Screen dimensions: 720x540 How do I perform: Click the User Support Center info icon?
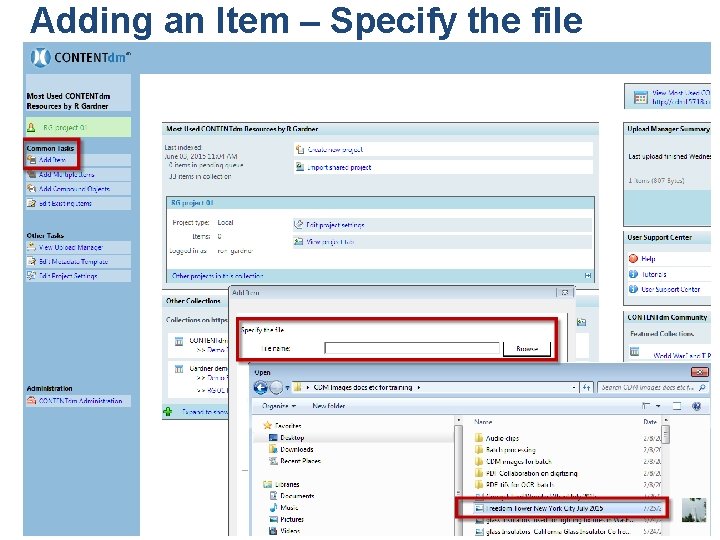click(633, 289)
